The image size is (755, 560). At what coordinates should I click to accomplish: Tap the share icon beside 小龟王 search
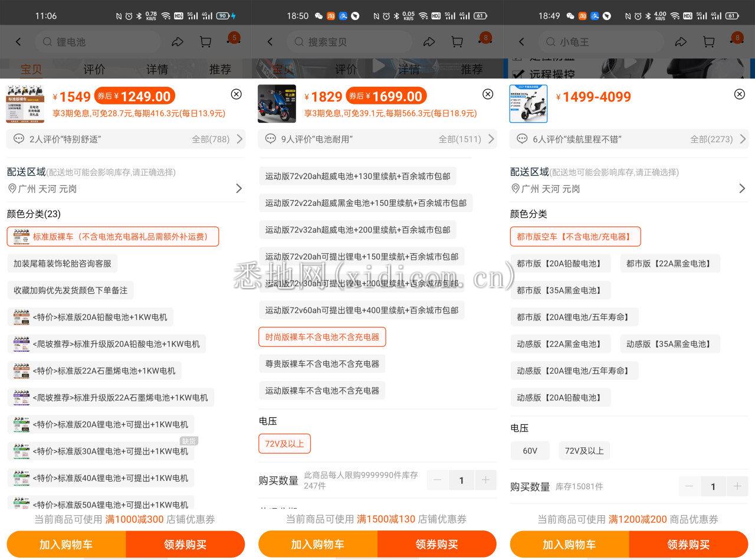pos(681,42)
